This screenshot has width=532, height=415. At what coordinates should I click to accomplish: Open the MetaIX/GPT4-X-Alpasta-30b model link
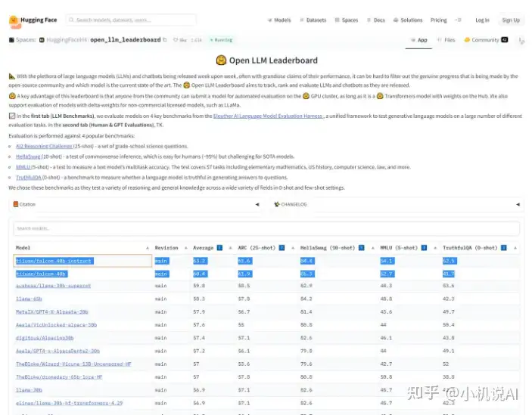click(52, 311)
